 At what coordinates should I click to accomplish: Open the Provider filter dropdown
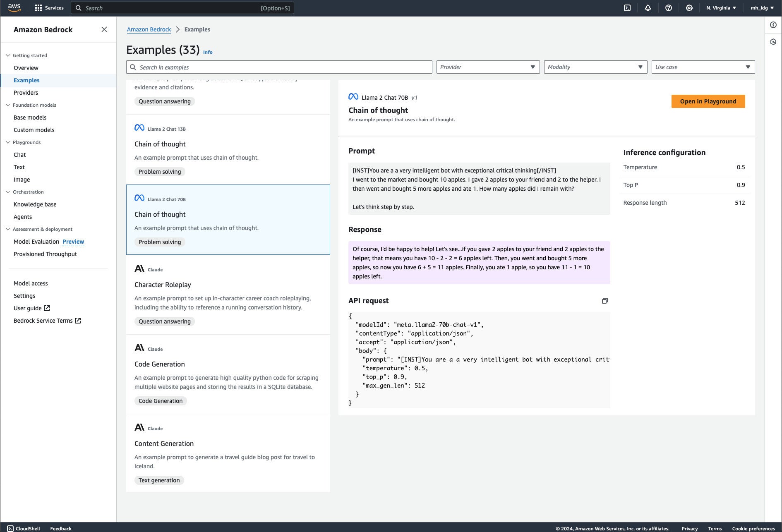(488, 67)
